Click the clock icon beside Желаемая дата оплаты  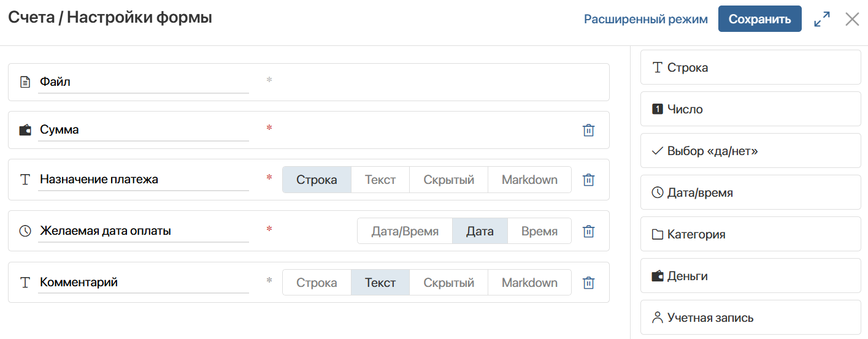coord(25,231)
